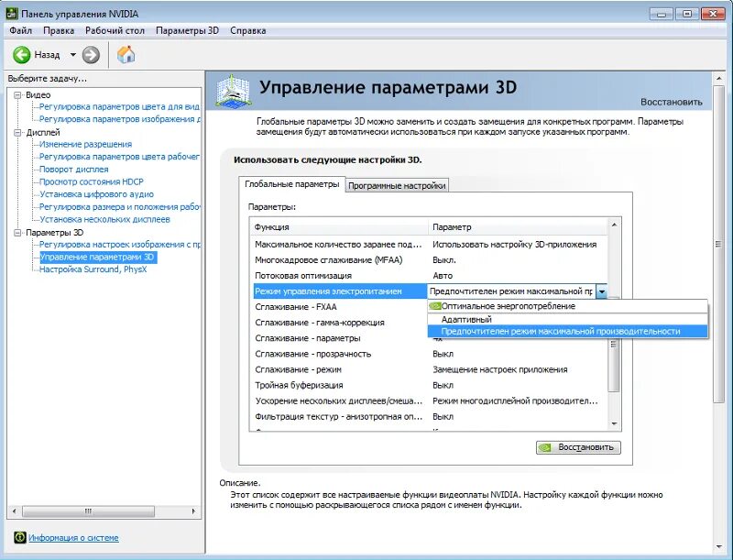733x560 pixels.
Task: Switch to the Программные настройки tab
Action: point(397,185)
